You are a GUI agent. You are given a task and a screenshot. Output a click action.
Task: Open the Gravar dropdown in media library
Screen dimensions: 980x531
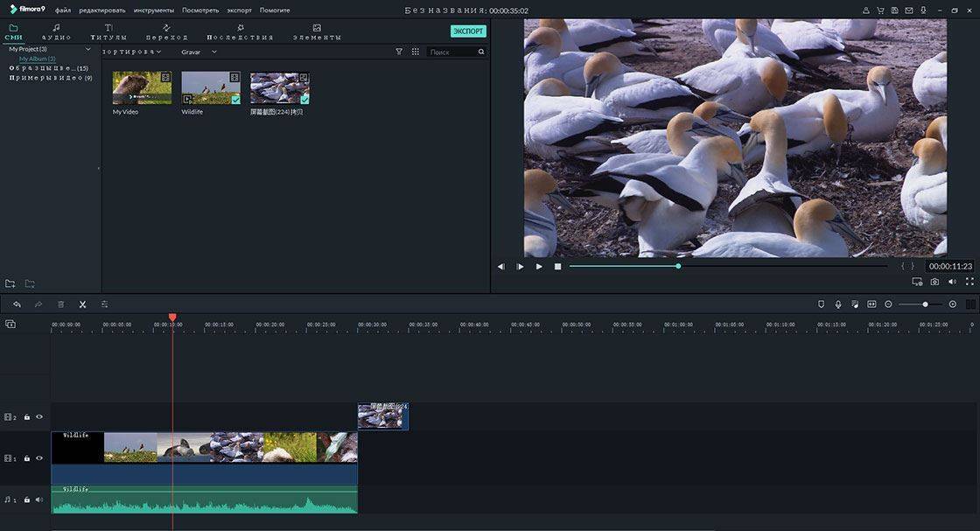(x=199, y=52)
